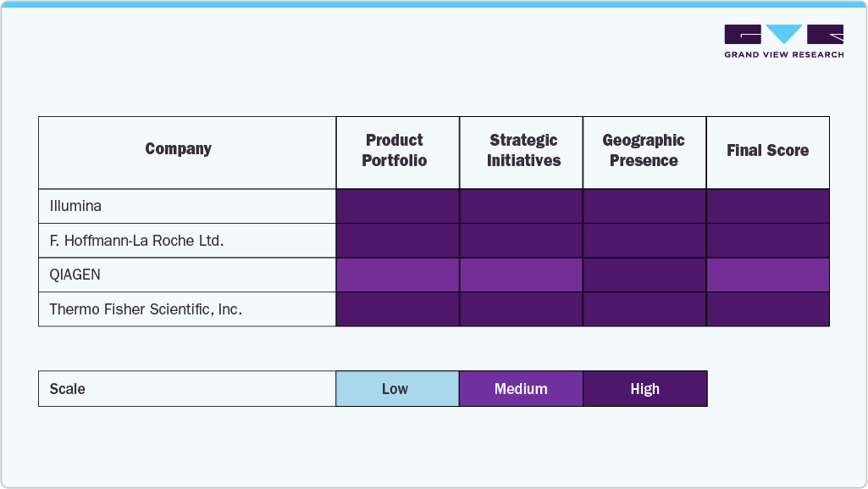
Task: Select the Product Portfolio header cell
Action: click(395, 151)
